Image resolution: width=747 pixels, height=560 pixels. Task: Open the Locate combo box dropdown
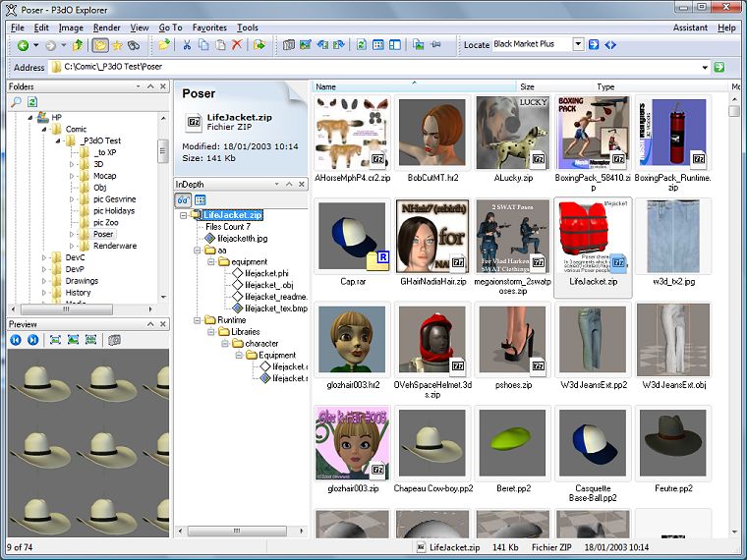pyautogui.click(x=578, y=45)
